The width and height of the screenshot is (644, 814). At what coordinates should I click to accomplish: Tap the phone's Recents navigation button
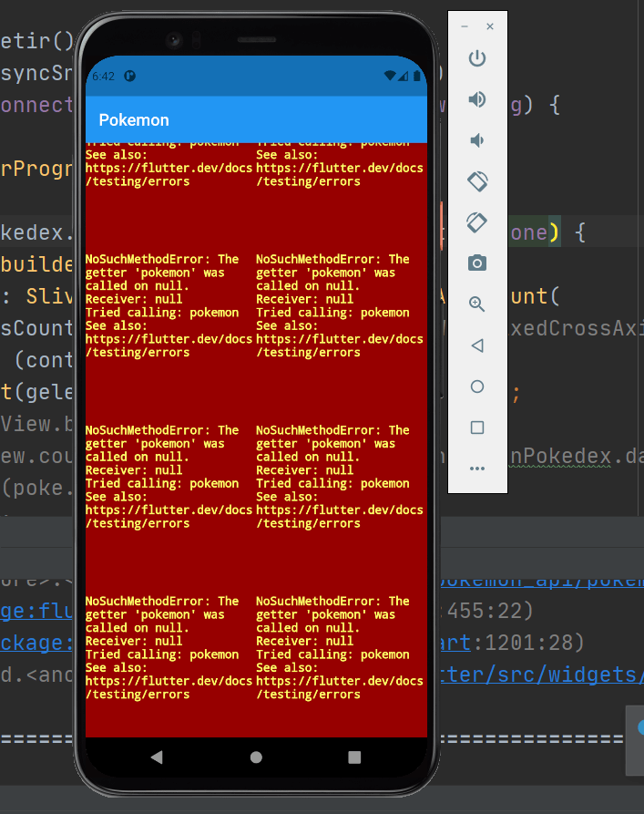click(354, 757)
